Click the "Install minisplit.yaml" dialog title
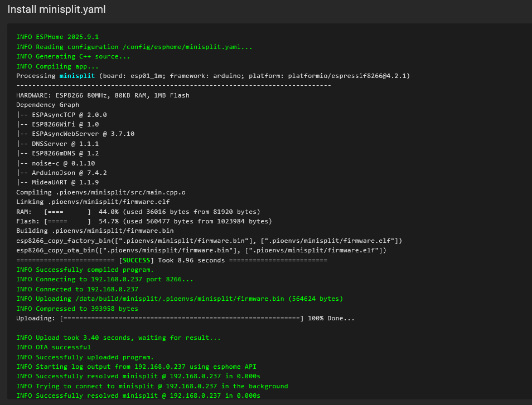This screenshot has width=532, height=405. tap(56, 10)
